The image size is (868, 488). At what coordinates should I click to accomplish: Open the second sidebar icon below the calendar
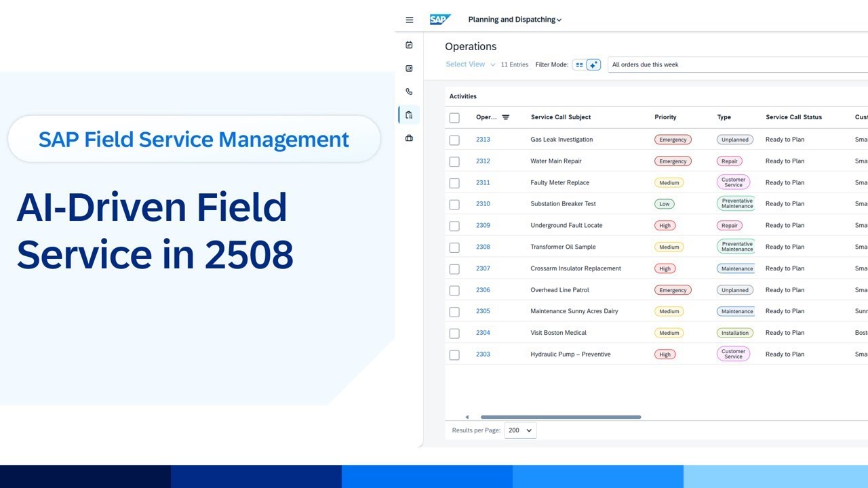[409, 68]
